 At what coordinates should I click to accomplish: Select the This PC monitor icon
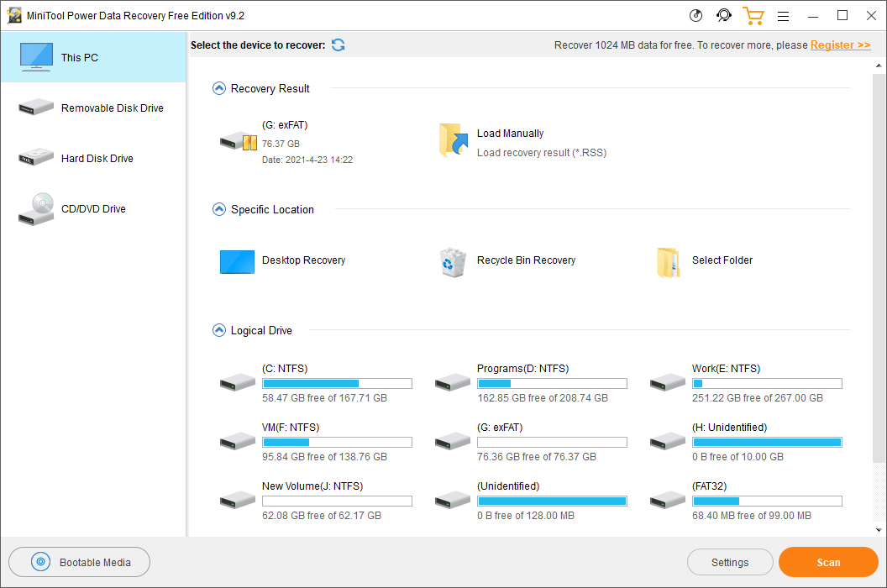(36, 56)
